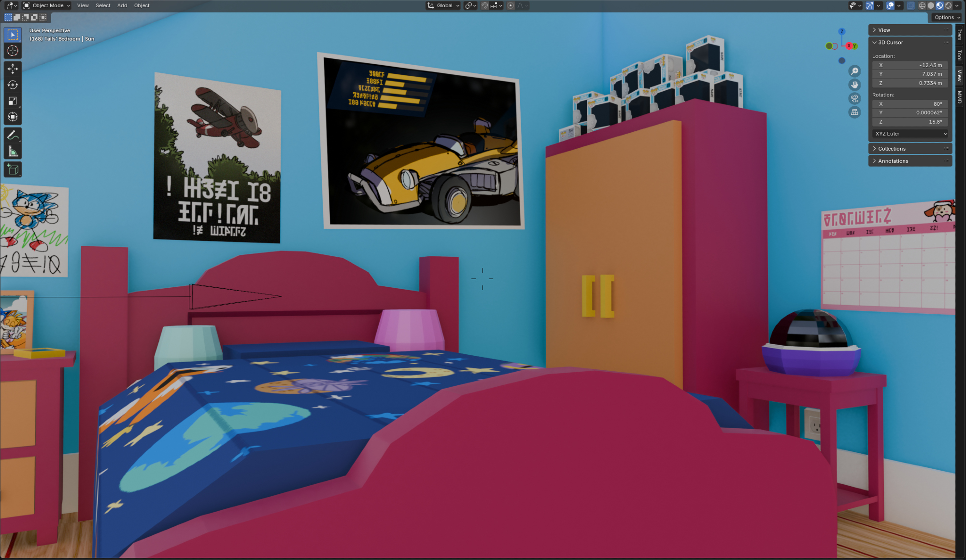Open the XYZ Euler rotation mode dropdown
The width and height of the screenshot is (966, 560).
pos(910,134)
